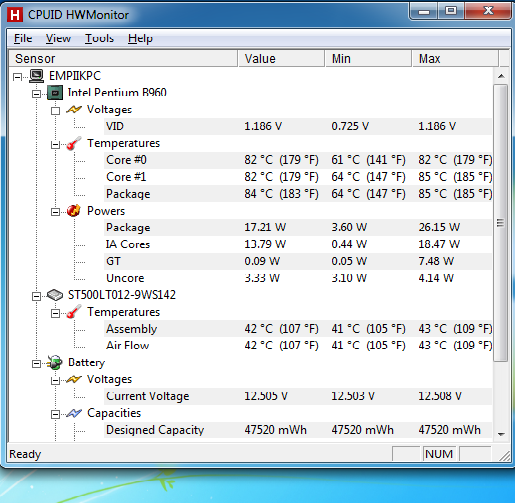The height and width of the screenshot is (503, 515).
Task: Collapse the hard drive Temperatures node
Action: [55, 313]
